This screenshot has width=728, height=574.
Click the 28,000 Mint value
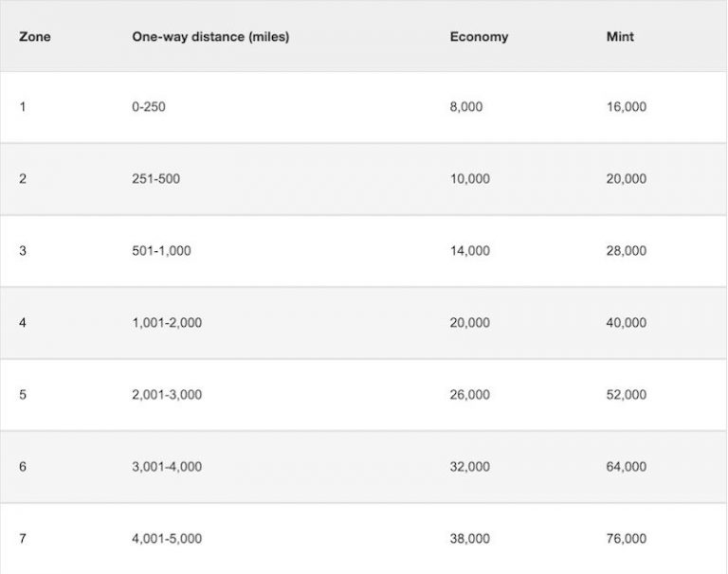[x=626, y=251]
